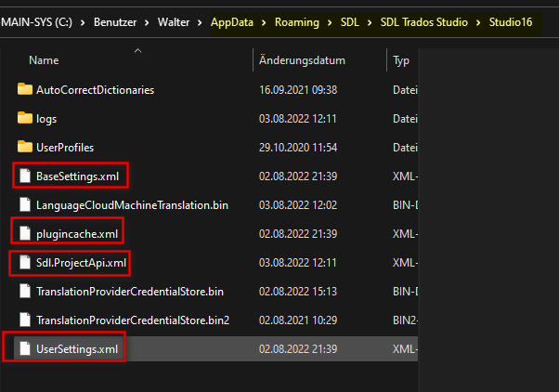Click the 03.08.2022 12:11 date of Sdl.ProjectApi.xml

[x=298, y=263]
